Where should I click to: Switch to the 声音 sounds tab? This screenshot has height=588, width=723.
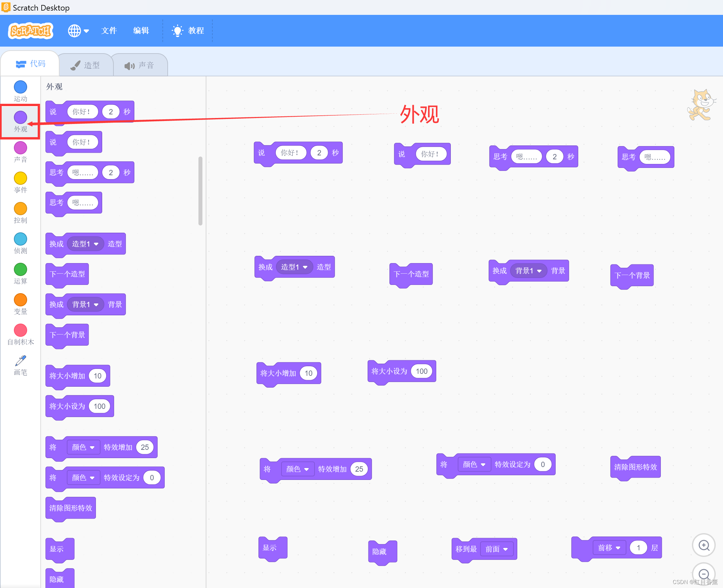click(140, 65)
